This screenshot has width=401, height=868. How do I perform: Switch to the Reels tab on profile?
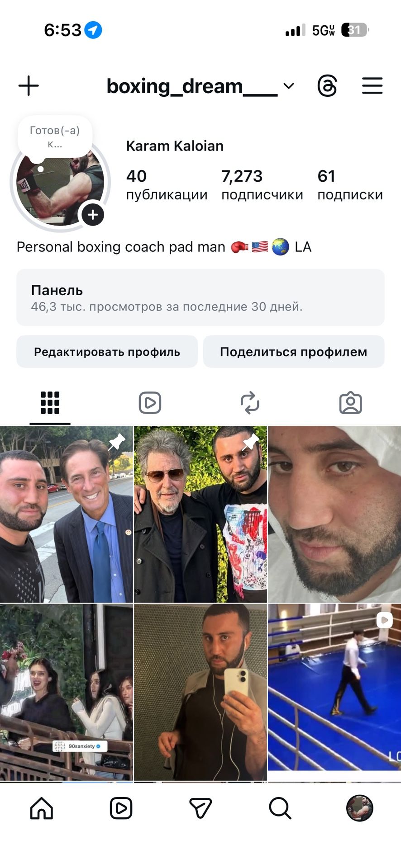(x=150, y=403)
